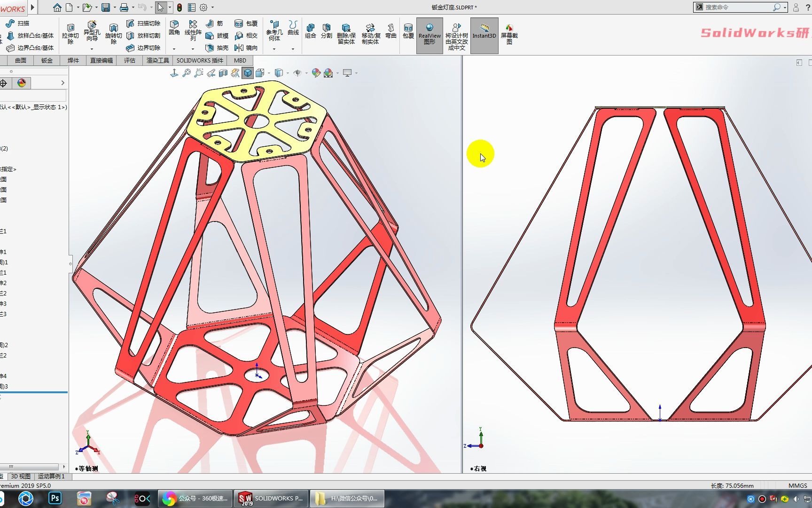Screen dimensions: 812x508
Task: Print the document
Action: (124, 8)
